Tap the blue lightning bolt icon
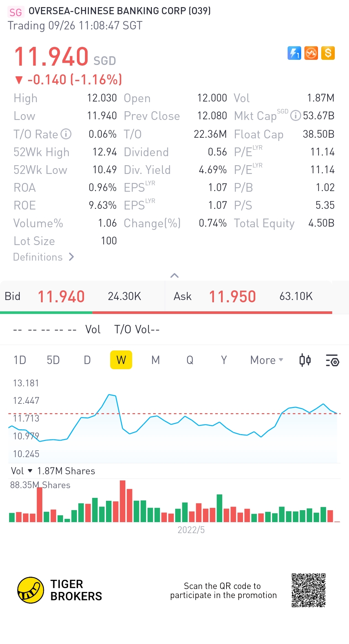 (294, 53)
